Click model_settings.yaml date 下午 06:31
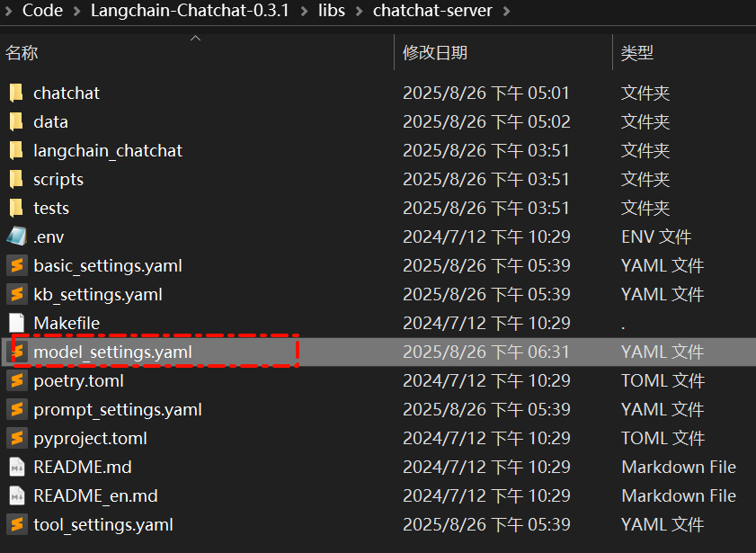Image resolution: width=756 pixels, height=553 pixels. pyautogui.click(x=486, y=352)
